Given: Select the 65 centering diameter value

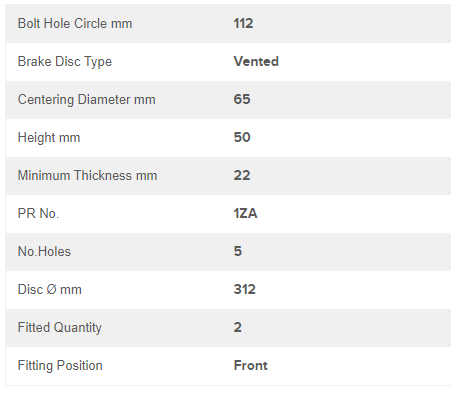Looking at the screenshot, I should point(242,99).
